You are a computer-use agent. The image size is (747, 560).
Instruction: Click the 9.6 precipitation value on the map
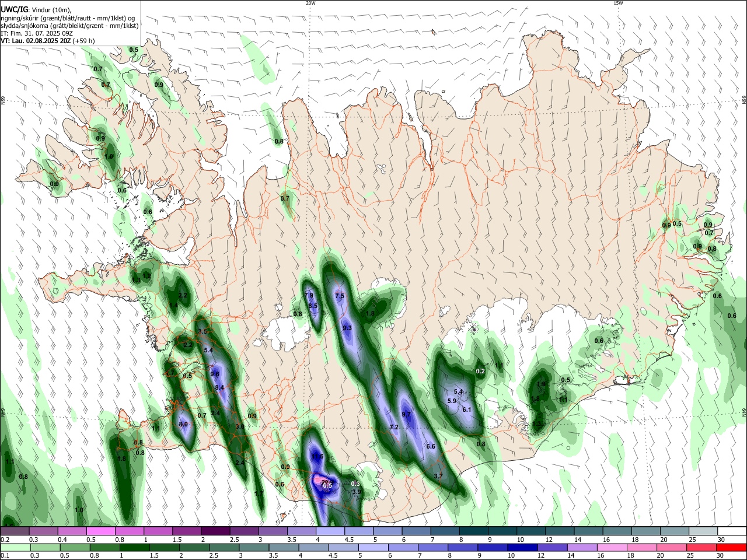(x=215, y=374)
